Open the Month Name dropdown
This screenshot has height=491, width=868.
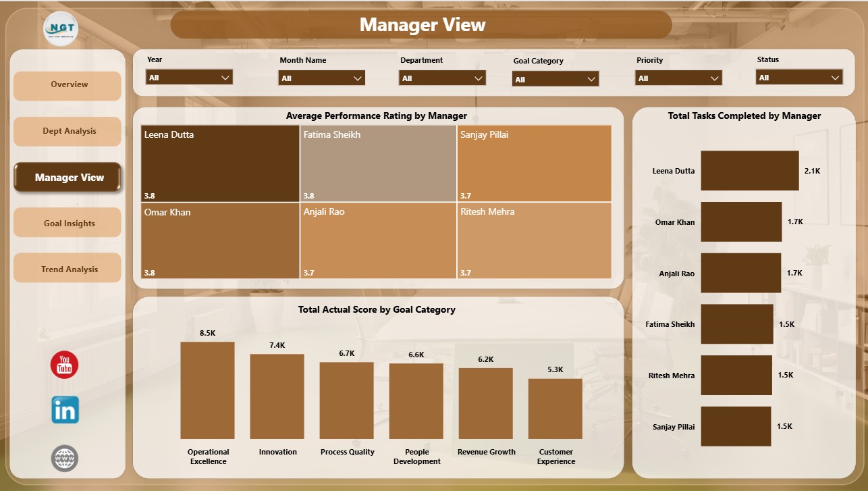pos(322,78)
